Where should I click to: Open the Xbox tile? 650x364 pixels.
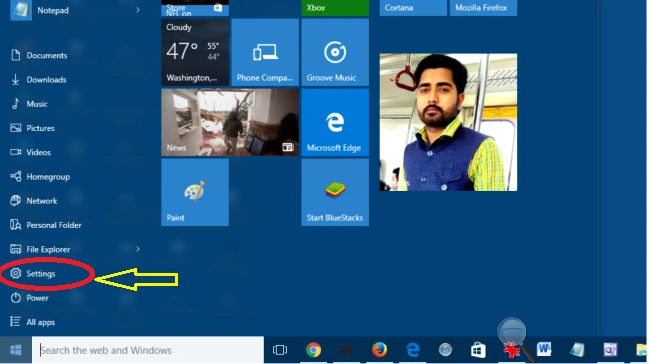(335, 8)
